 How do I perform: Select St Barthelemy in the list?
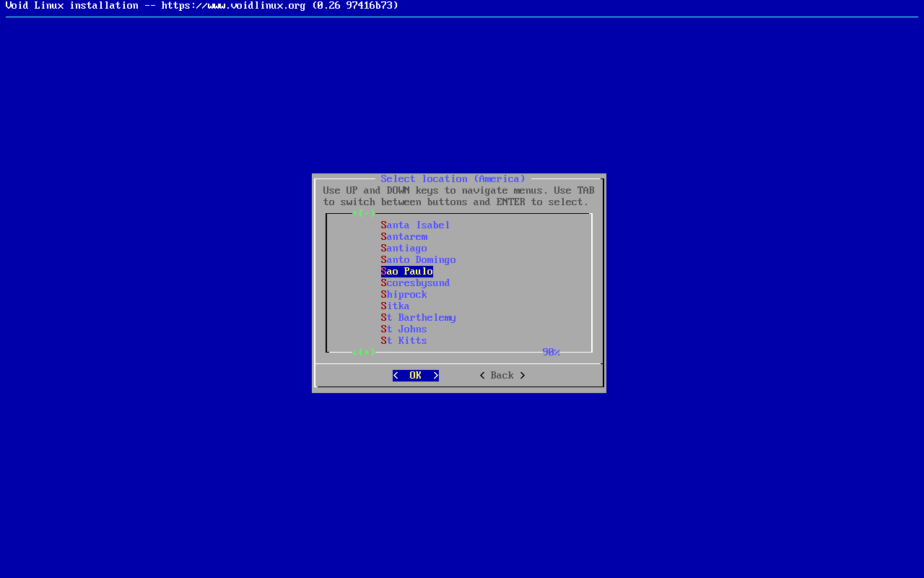[418, 318]
